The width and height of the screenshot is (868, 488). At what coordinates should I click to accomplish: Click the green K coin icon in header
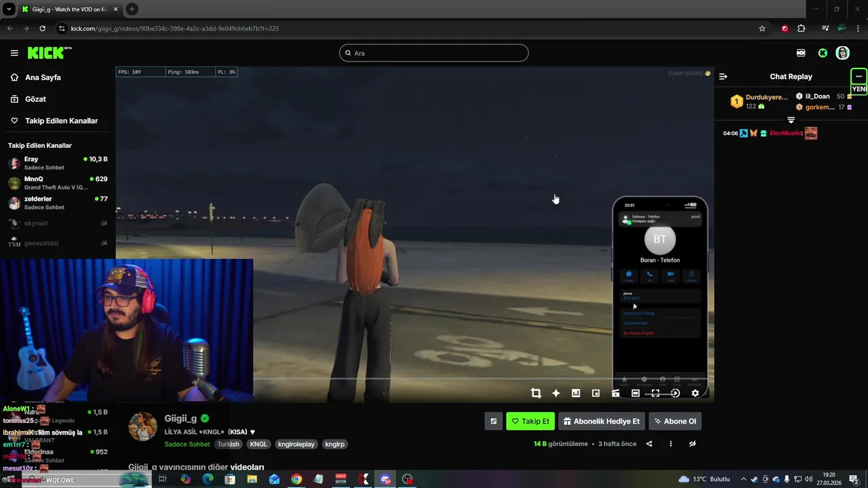click(x=823, y=53)
